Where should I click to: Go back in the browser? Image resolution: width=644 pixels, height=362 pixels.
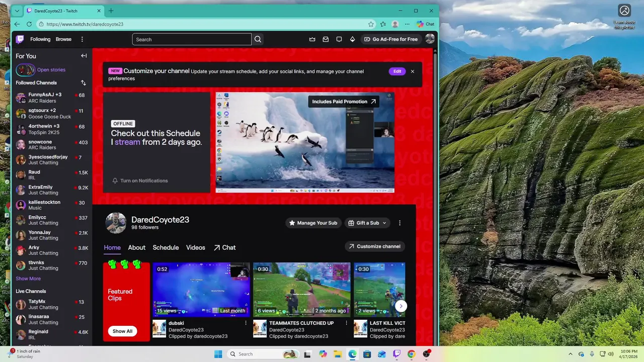click(x=17, y=24)
